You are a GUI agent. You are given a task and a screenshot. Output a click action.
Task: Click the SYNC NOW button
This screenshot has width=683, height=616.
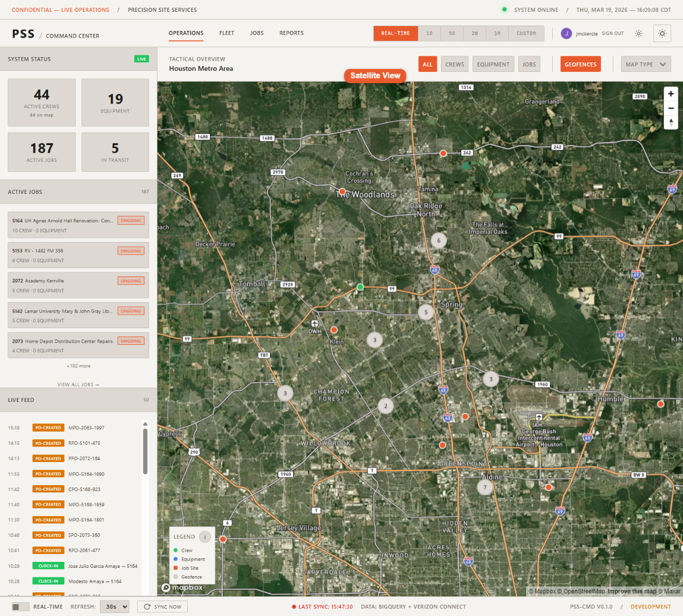click(x=162, y=606)
